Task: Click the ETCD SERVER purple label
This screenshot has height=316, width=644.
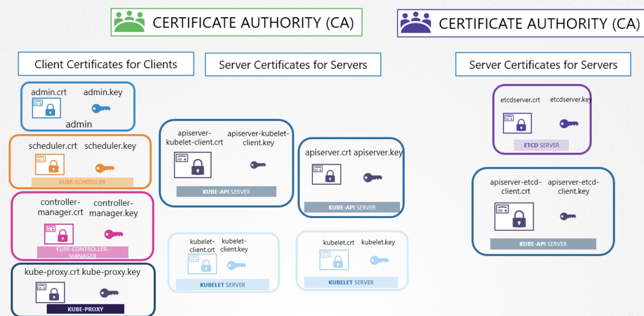Action: click(x=541, y=145)
